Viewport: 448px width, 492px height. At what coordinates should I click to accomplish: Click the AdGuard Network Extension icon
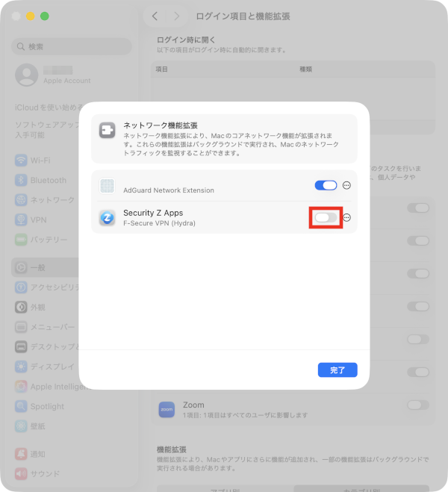[x=107, y=185]
